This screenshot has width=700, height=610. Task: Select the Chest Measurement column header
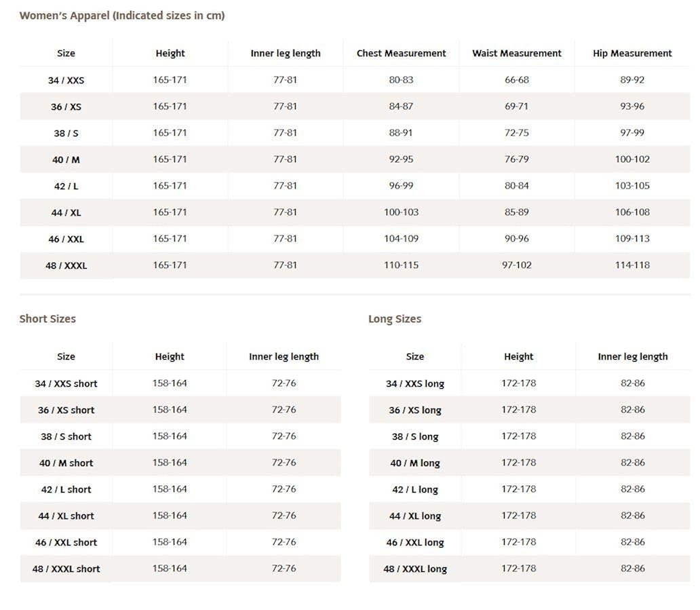402,54
